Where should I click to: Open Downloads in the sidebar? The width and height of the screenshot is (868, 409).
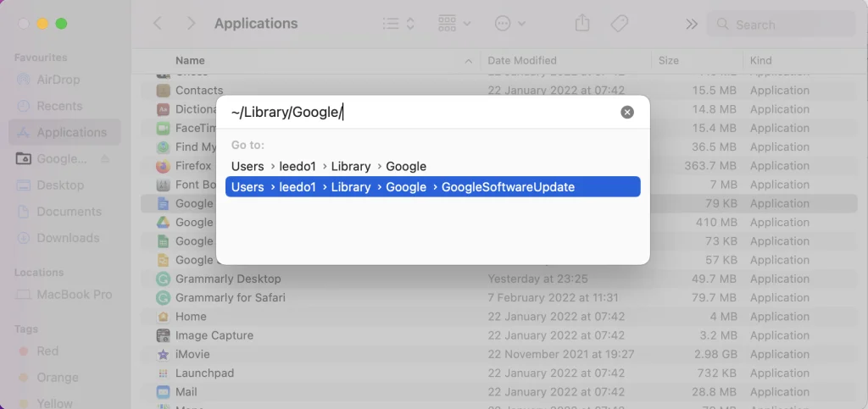coord(64,238)
